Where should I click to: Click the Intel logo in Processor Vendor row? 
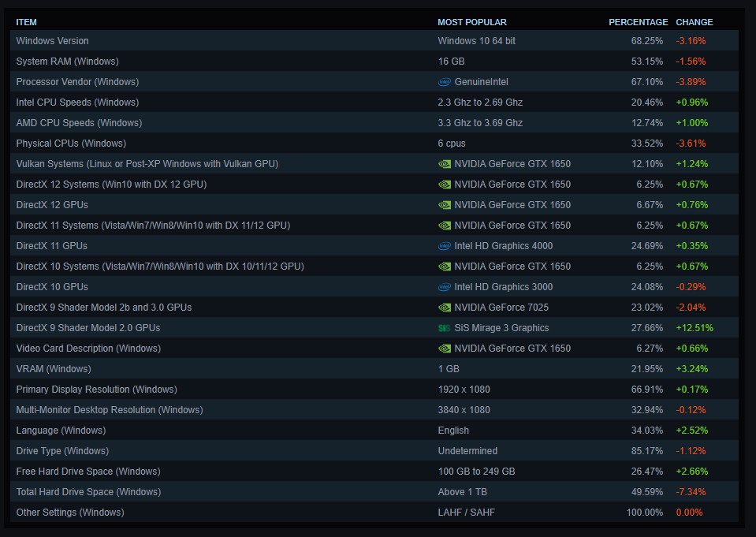click(445, 82)
